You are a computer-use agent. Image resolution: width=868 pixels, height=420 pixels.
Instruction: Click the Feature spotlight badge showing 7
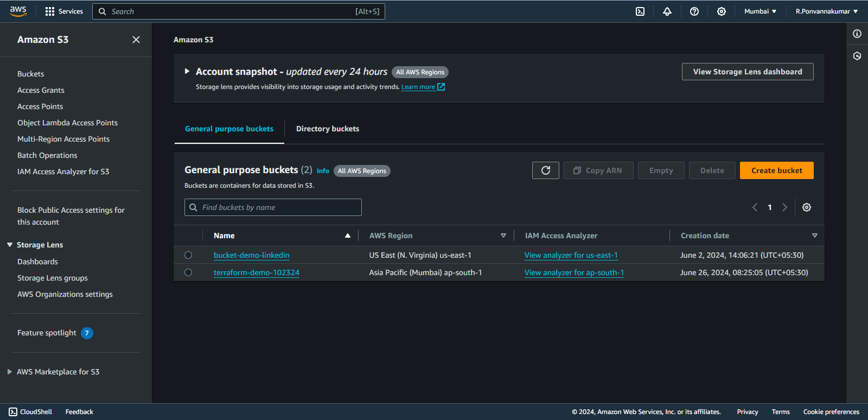coord(87,333)
